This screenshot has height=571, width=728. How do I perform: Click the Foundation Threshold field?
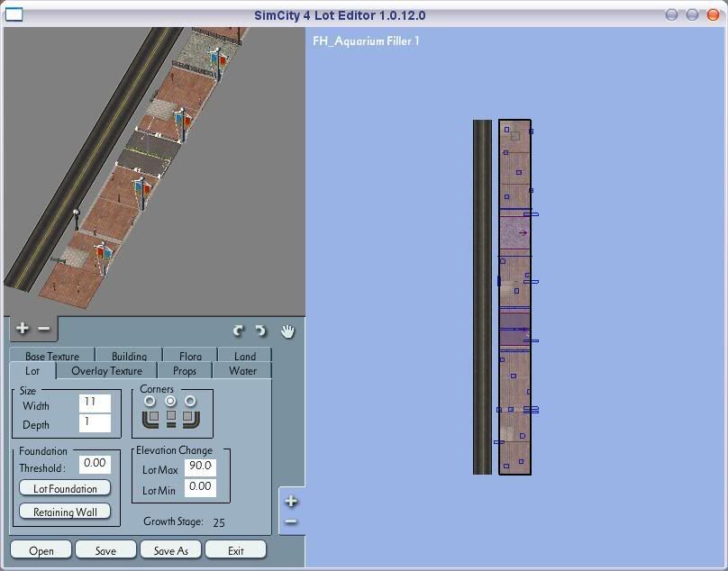(x=96, y=464)
